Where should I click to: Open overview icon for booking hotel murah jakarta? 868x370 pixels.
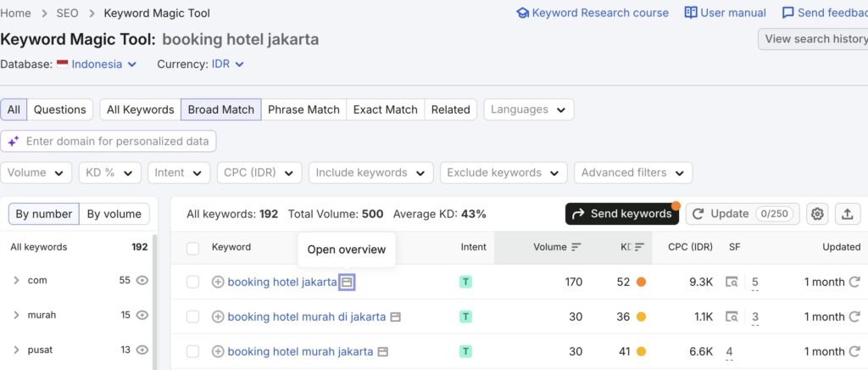(x=382, y=351)
